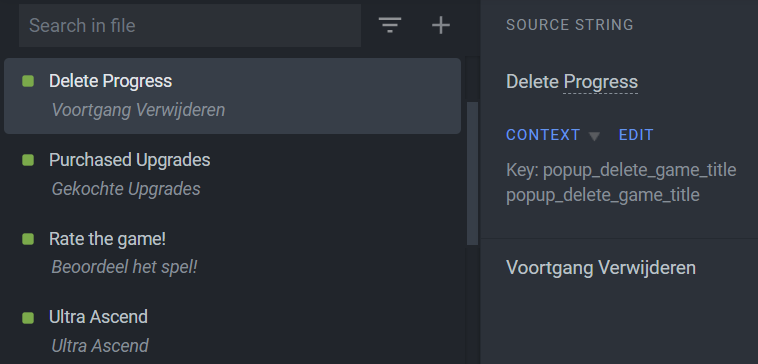Select the Purchased Upgrades string
This screenshot has width=758, height=364.
(x=233, y=174)
